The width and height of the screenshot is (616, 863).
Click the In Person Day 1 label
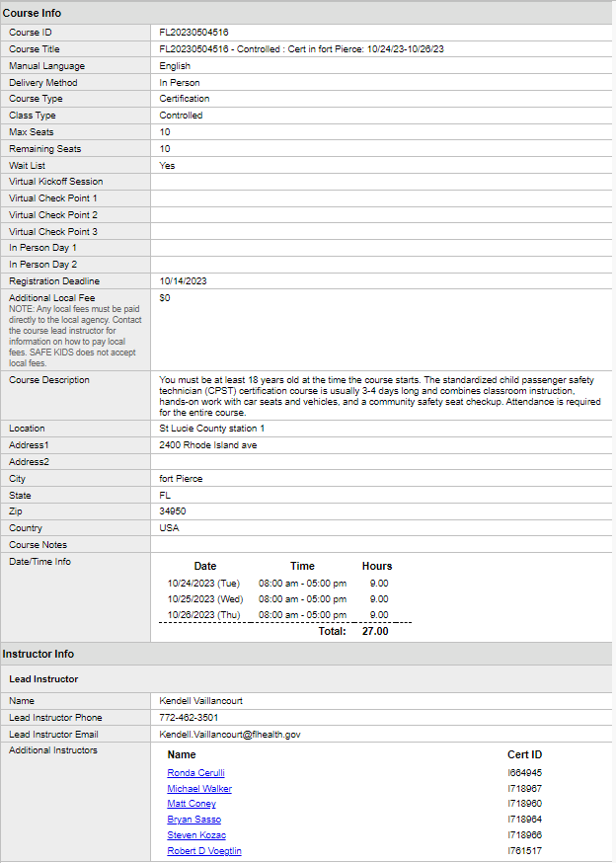click(x=42, y=248)
